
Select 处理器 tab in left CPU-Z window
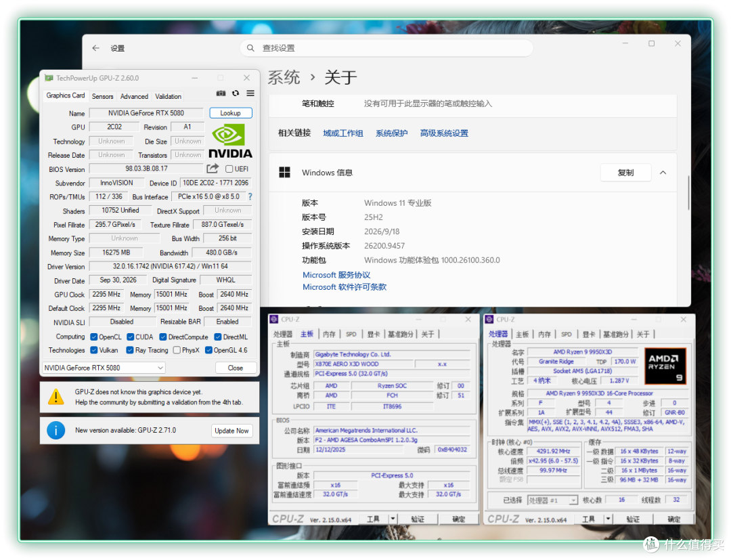click(x=283, y=334)
